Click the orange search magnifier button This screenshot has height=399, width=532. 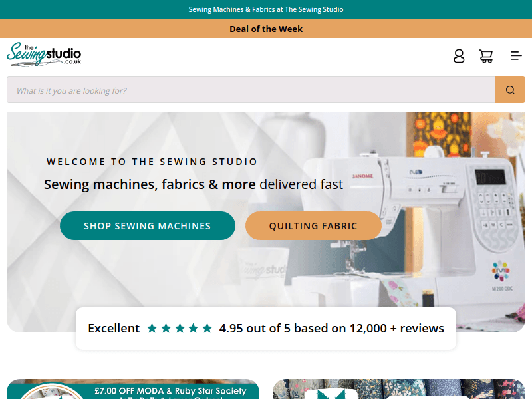click(x=510, y=90)
